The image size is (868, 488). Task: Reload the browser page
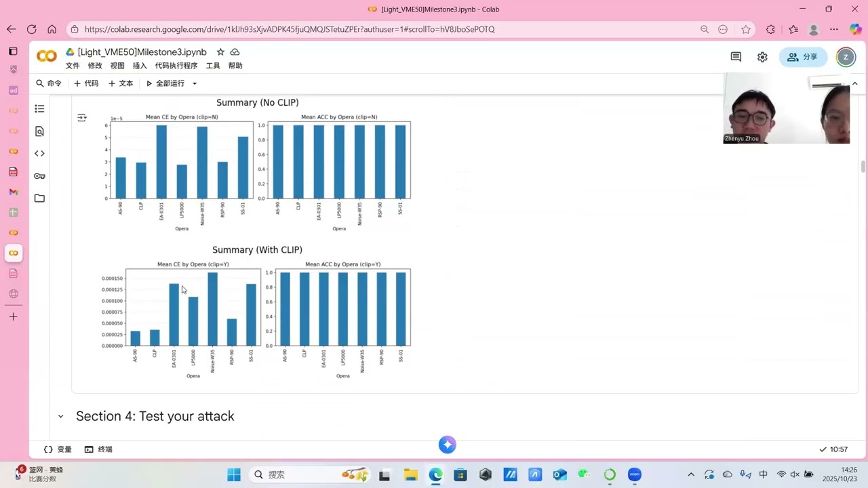31,29
